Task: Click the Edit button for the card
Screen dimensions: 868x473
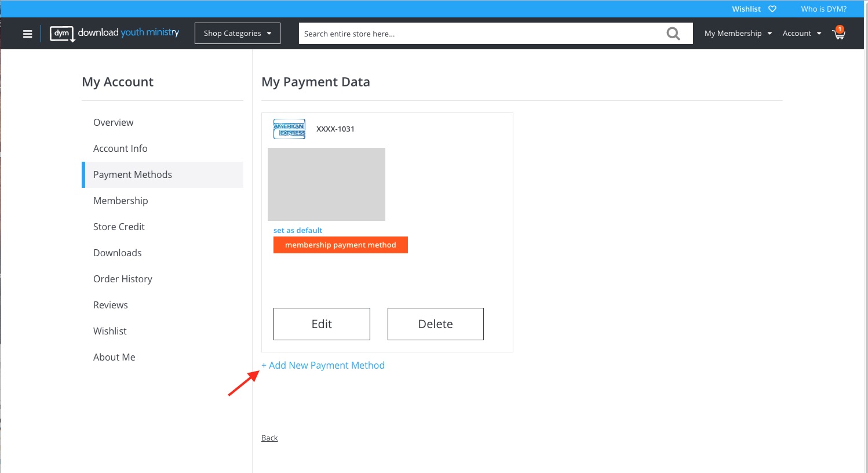Action: 322,324
